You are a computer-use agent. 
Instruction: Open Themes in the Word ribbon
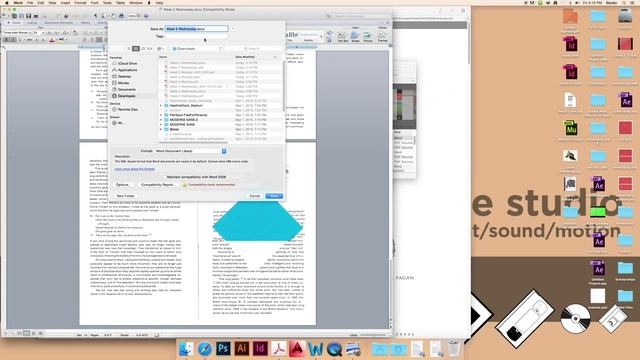[x=382, y=37]
